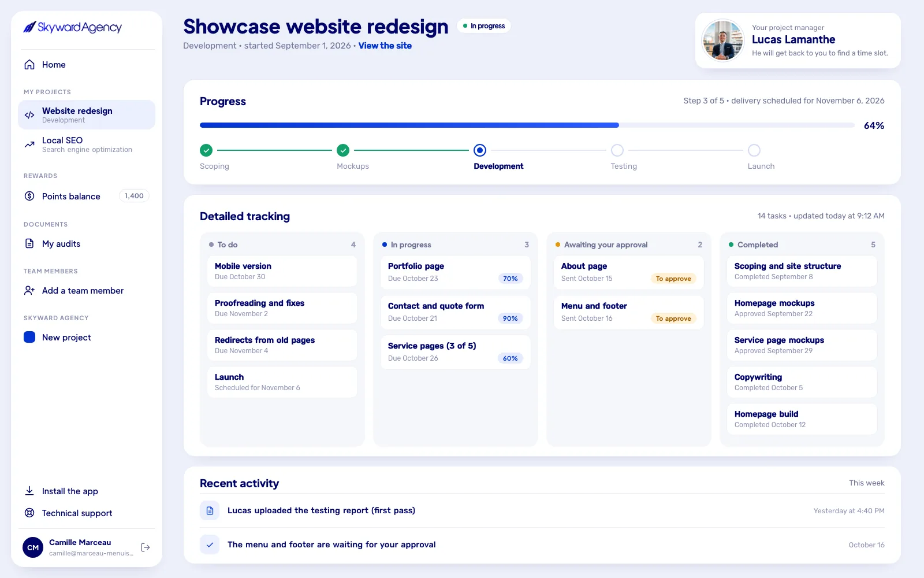Click the 70% badge on Portfolio page
Image resolution: width=924 pixels, height=578 pixels.
click(x=511, y=279)
